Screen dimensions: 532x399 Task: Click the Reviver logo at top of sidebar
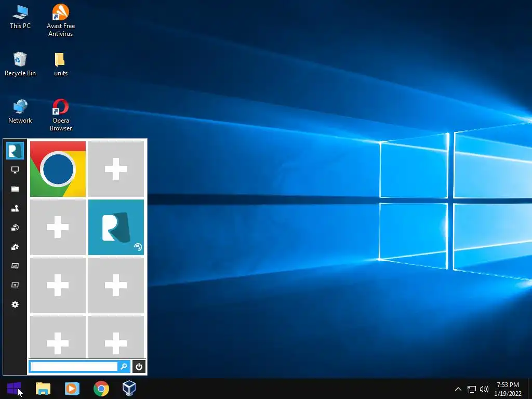point(15,151)
